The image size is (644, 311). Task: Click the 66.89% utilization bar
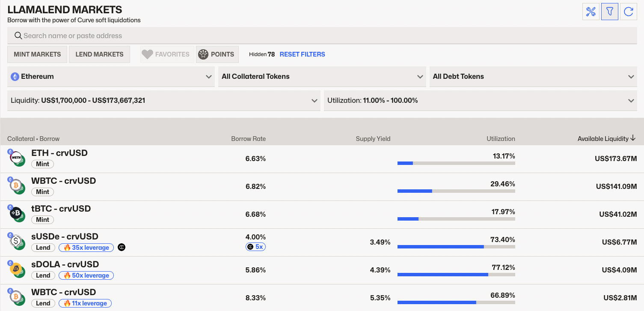click(456, 302)
